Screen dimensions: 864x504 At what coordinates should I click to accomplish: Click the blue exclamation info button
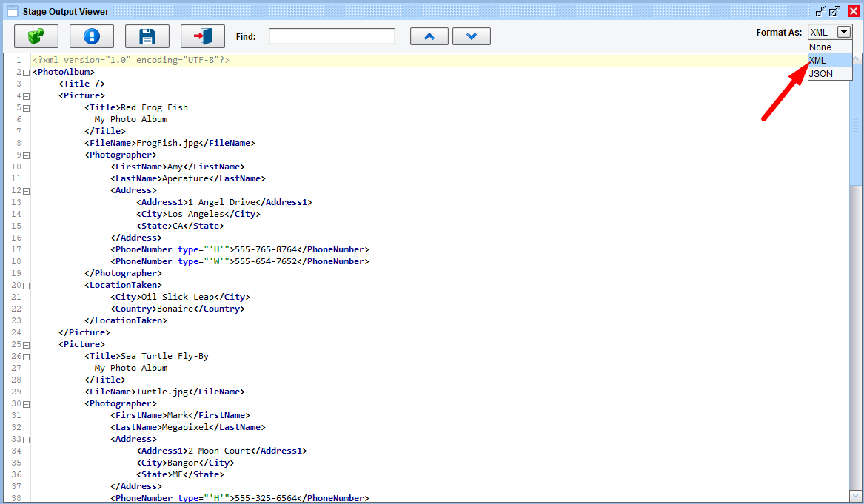(92, 36)
